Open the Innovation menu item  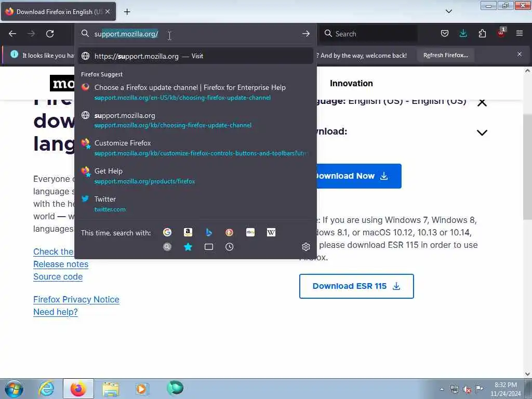351,84
